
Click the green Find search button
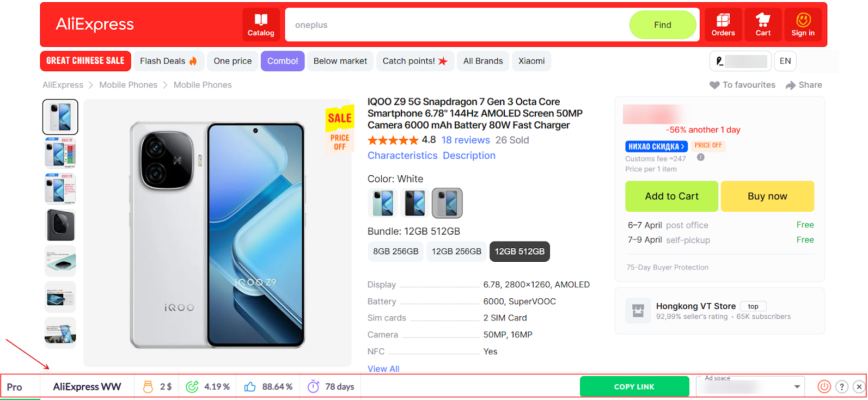pos(663,25)
